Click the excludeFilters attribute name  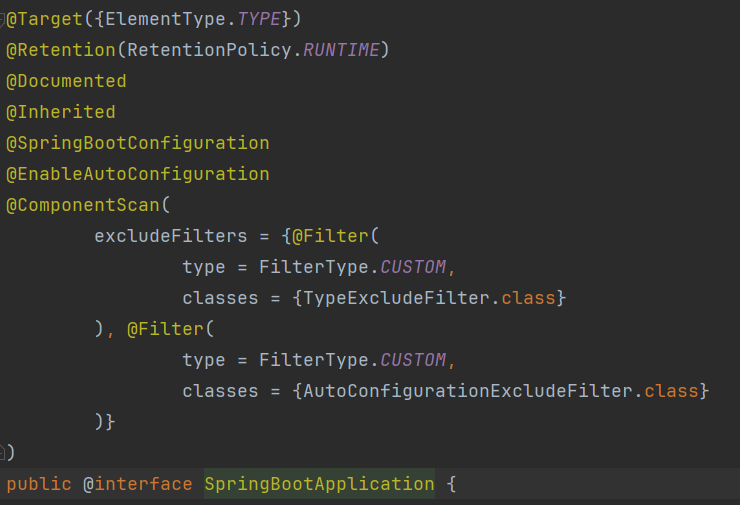(171, 236)
